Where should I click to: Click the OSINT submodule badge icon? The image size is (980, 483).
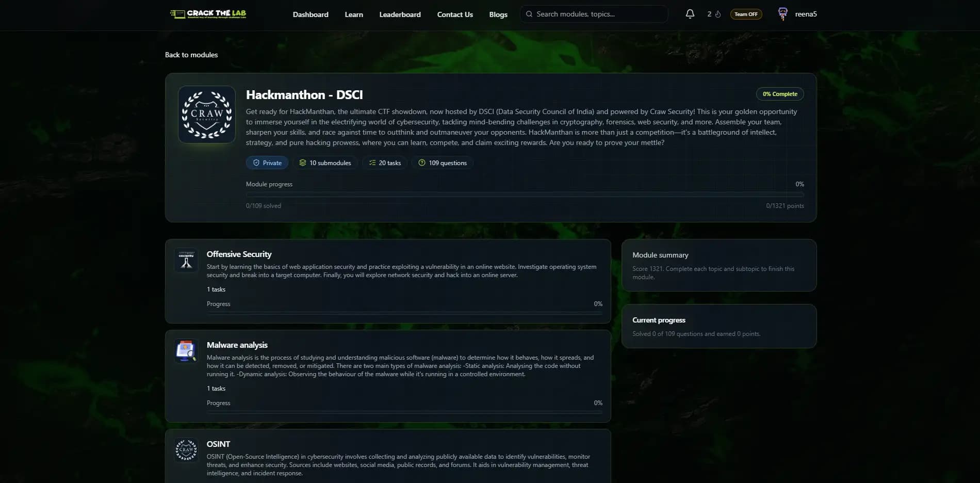pyautogui.click(x=186, y=450)
